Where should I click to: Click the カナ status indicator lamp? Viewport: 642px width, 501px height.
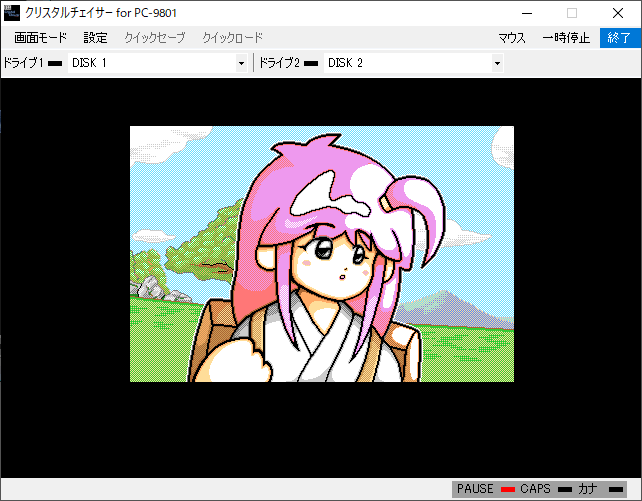(x=616, y=490)
